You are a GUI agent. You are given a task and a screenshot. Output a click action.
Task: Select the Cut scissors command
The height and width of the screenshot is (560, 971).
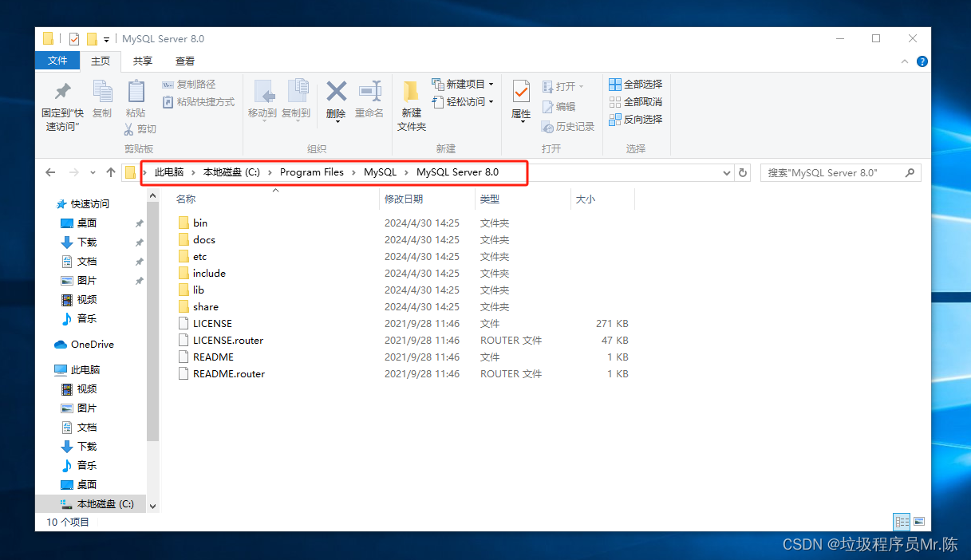point(140,128)
